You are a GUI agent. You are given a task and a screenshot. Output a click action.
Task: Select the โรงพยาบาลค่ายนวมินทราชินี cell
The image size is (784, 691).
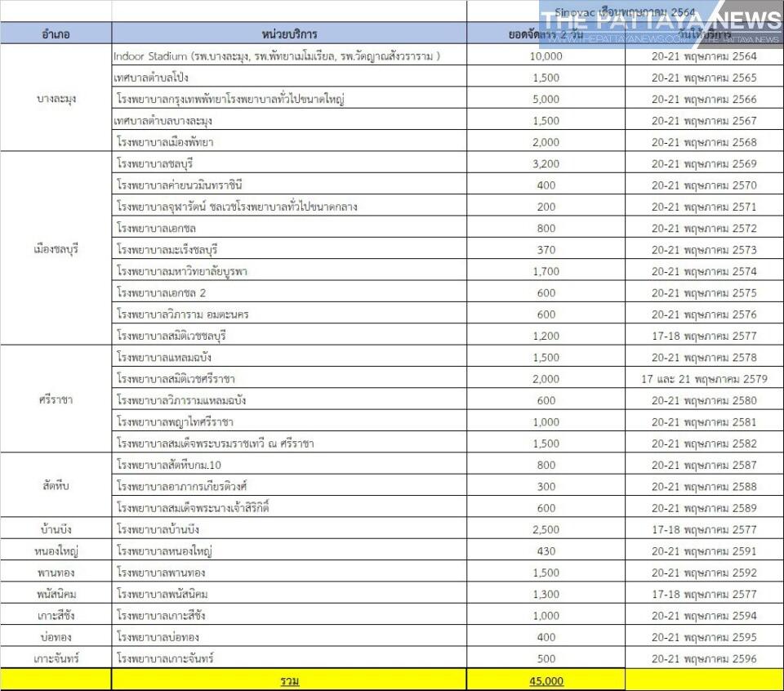289,185
